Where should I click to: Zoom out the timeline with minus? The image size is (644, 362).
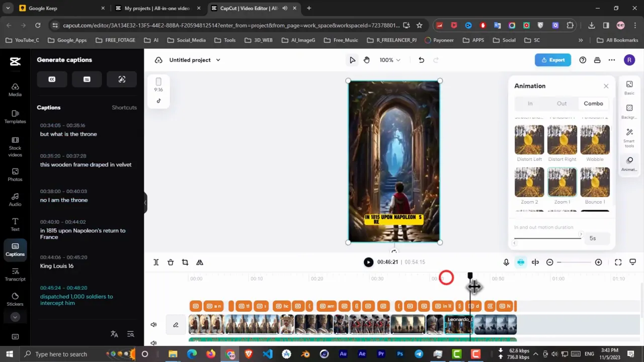click(x=550, y=262)
